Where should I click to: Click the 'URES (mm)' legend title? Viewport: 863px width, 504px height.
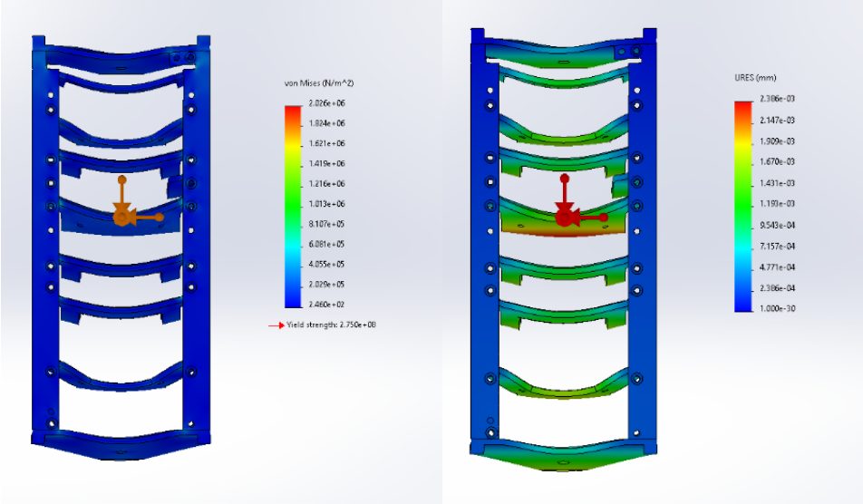click(x=755, y=78)
